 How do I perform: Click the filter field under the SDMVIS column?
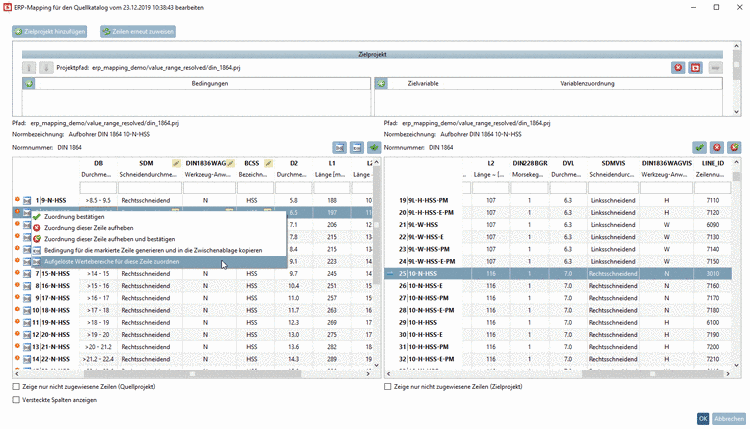click(x=613, y=188)
